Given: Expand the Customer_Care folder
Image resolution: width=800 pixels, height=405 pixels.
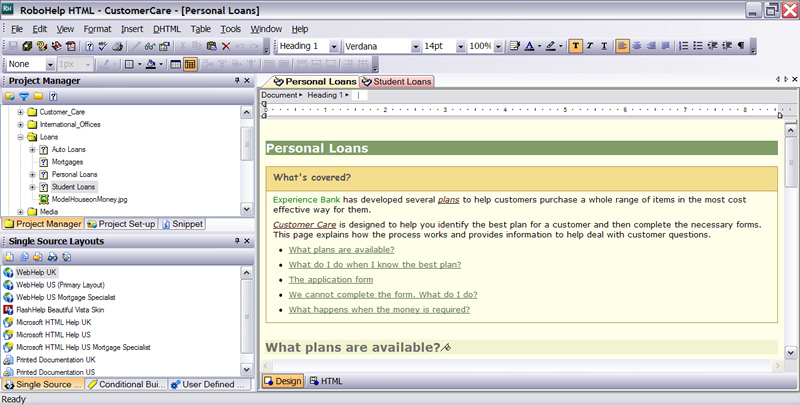Looking at the screenshot, I should click(x=20, y=112).
